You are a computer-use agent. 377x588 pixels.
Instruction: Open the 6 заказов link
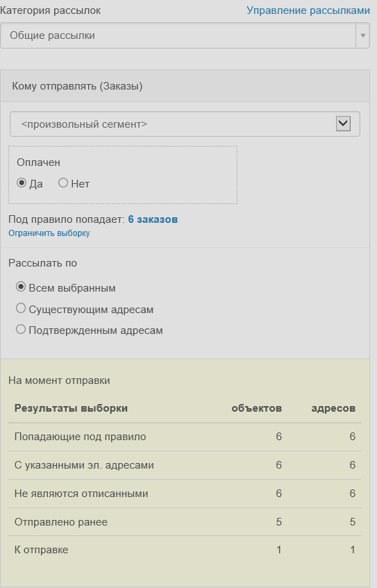point(153,219)
